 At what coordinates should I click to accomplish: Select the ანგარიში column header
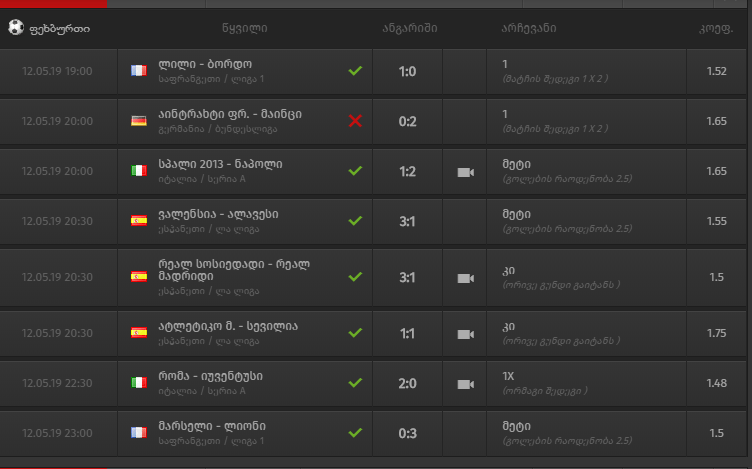(x=409, y=28)
